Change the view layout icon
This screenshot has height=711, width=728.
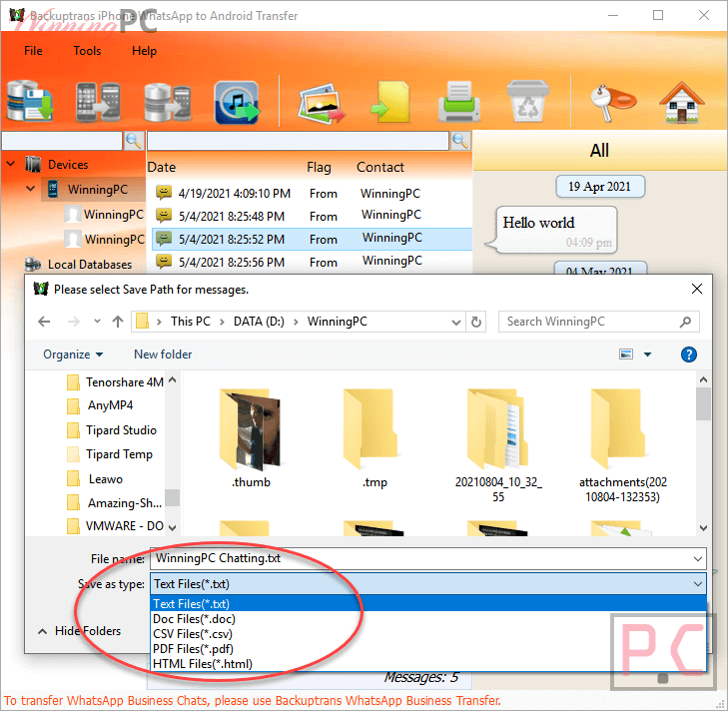pos(626,355)
